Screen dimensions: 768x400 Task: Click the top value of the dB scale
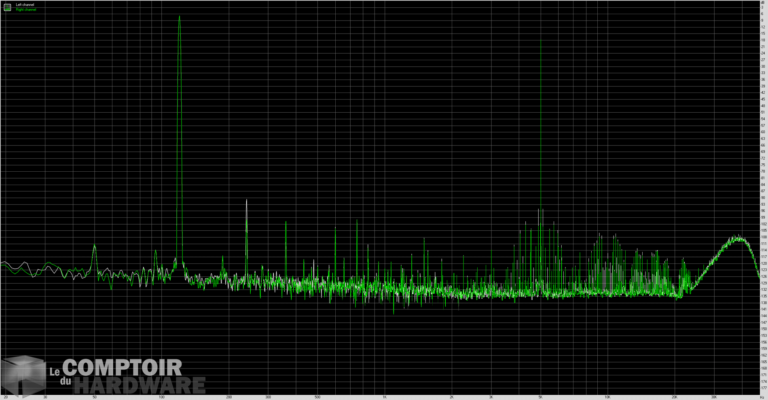764,5
